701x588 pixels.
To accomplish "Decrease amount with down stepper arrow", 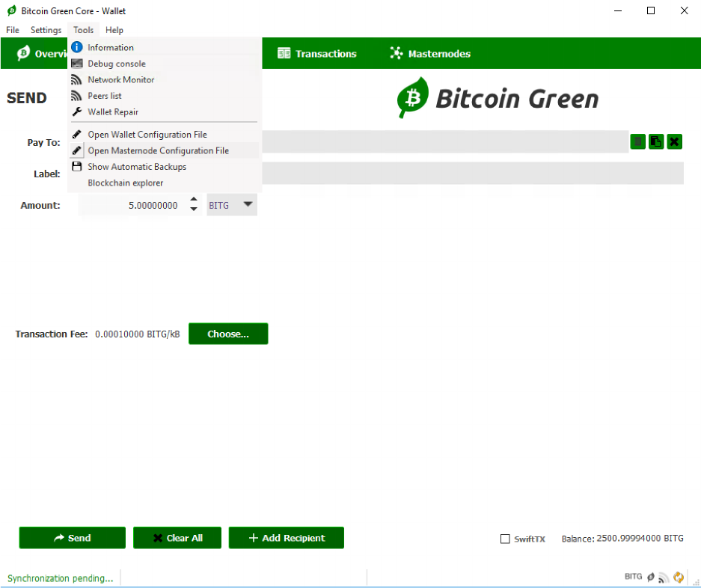I will click(x=194, y=209).
